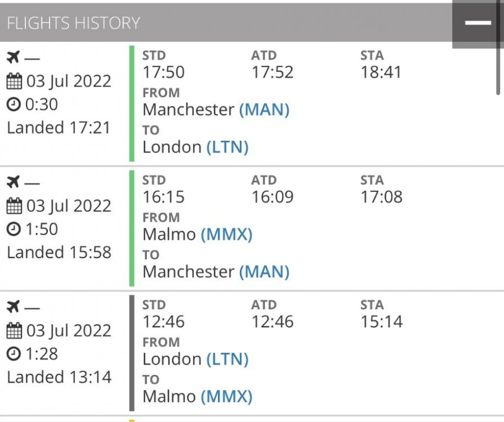Click airplane icon of London to Malmo flight

(14, 307)
